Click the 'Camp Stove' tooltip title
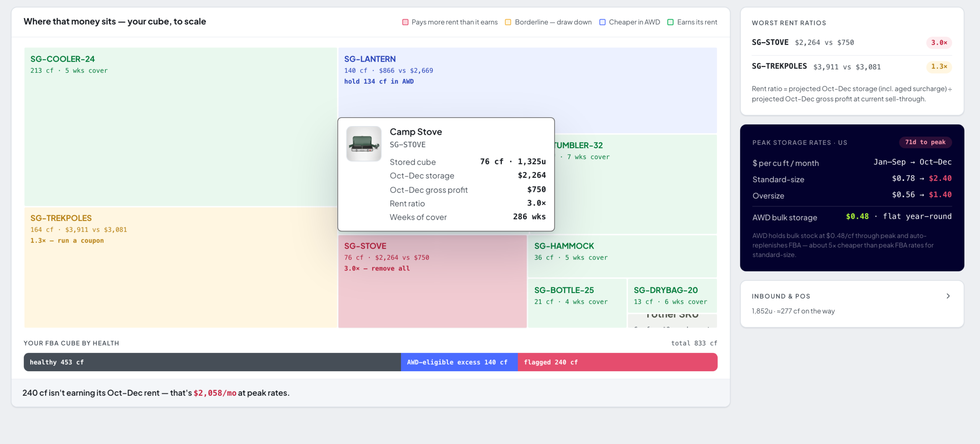The width and height of the screenshot is (980, 444). pyautogui.click(x=416, y=132)
